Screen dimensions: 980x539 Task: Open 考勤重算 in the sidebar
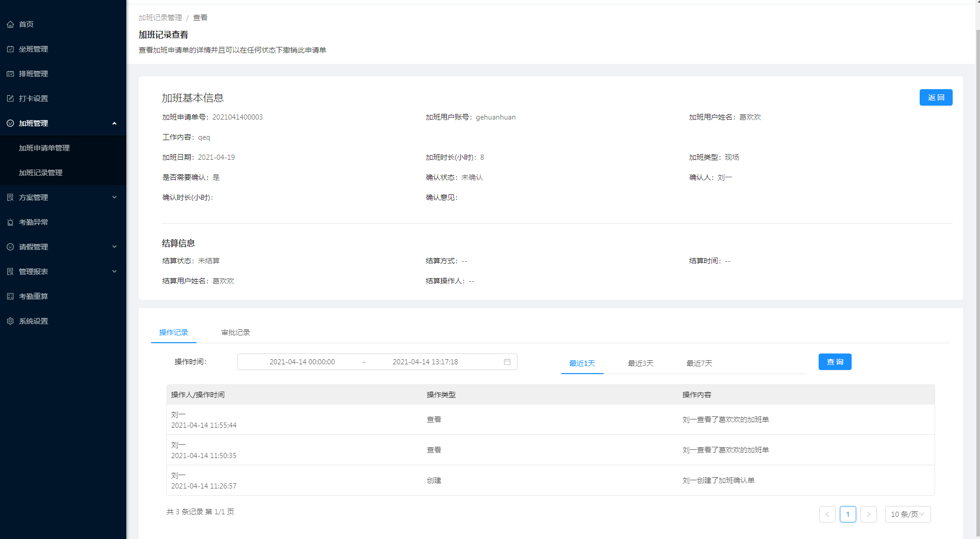point(63,296)
